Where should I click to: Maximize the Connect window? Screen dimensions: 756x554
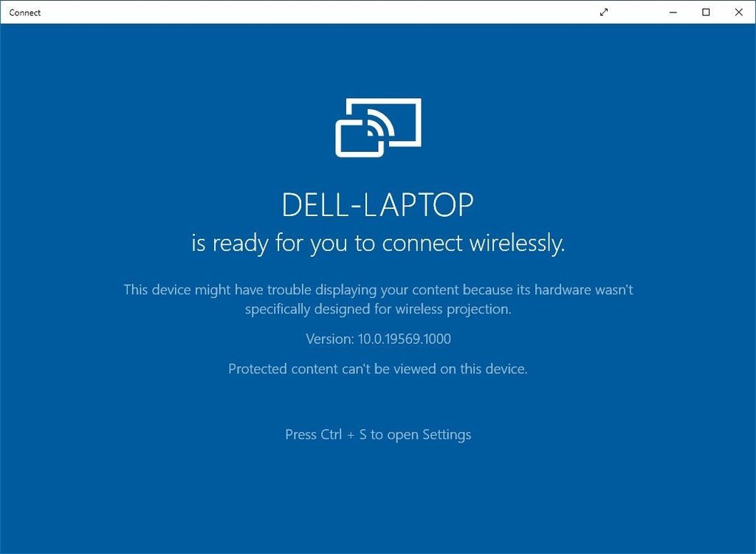point(706,12)
